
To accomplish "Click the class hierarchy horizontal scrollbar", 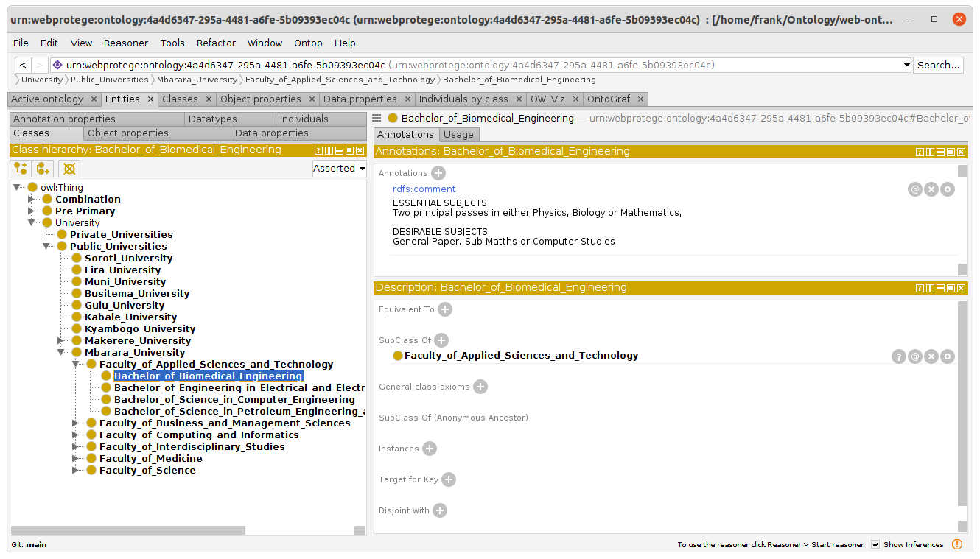I will pos(128,530).
